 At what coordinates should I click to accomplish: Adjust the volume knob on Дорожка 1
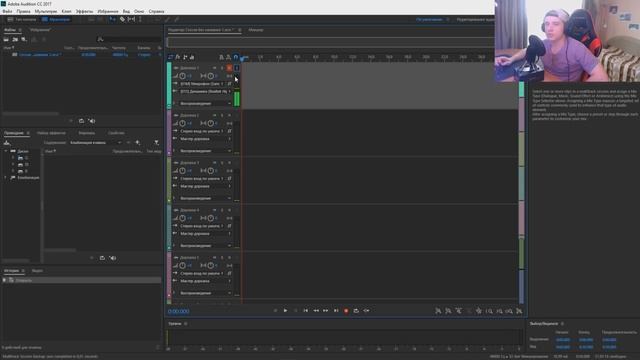pyautogui.click(x=182, y=76)
